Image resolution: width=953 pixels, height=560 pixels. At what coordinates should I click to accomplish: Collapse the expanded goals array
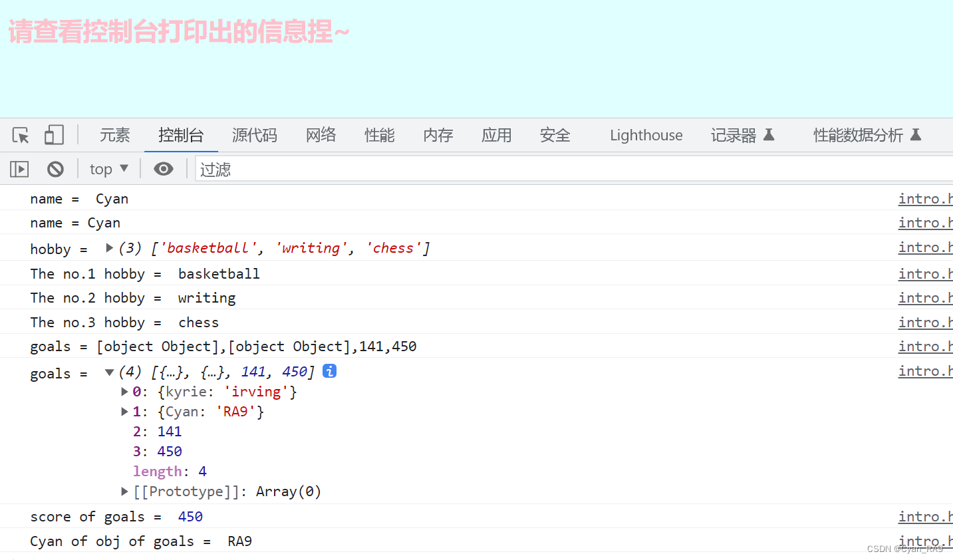(x=108, y=371)
